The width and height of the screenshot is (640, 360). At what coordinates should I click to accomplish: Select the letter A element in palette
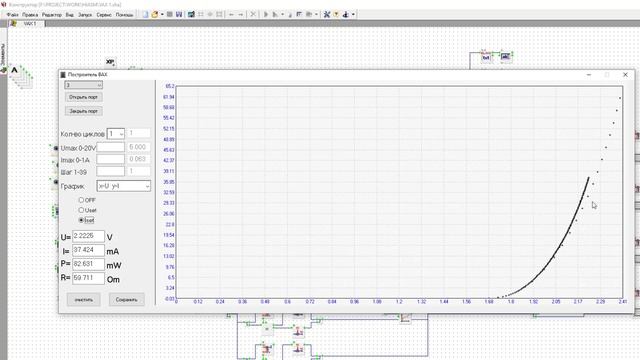coord(15,70)
